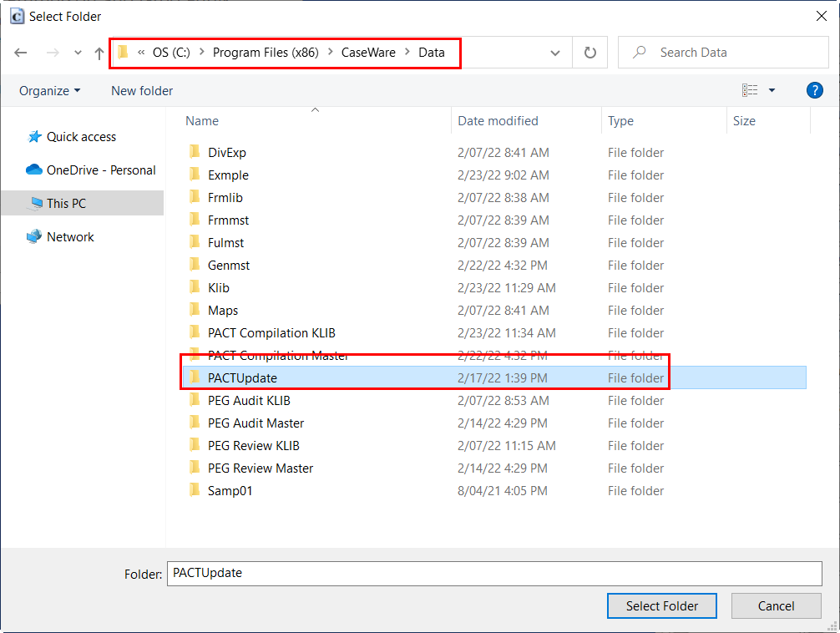Click the CaseWare breadcrumb in the address bar
The width and height of the screenshot is (840, 633).
[x=368, y=52]
